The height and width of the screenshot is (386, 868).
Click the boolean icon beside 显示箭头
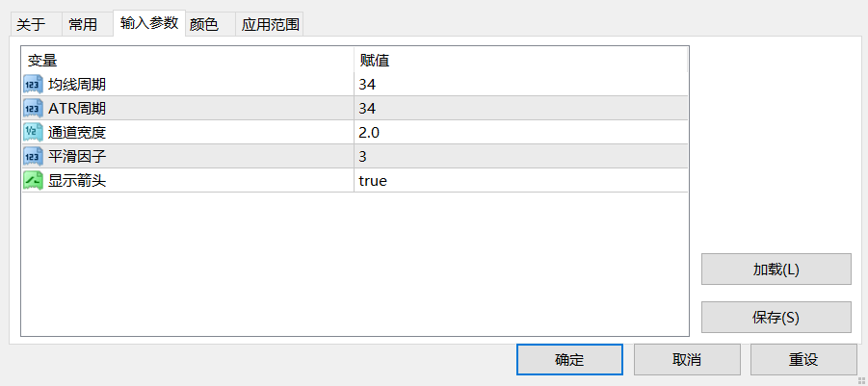(33, 181)
